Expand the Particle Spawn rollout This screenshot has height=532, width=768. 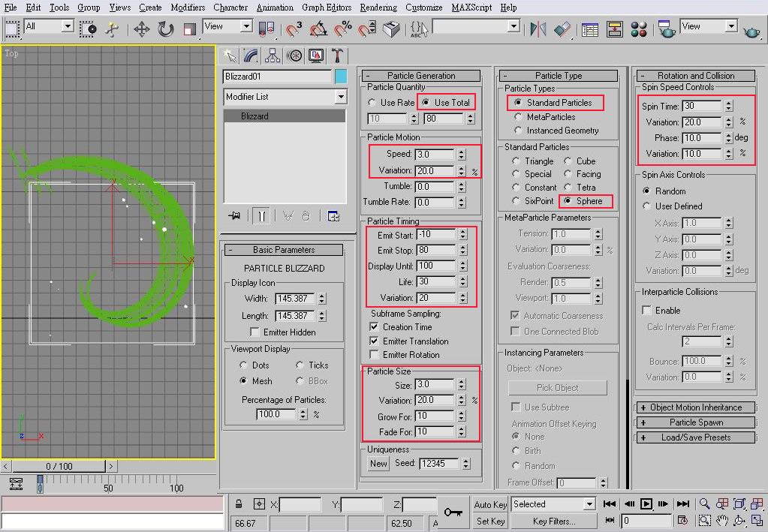[695, 422]
